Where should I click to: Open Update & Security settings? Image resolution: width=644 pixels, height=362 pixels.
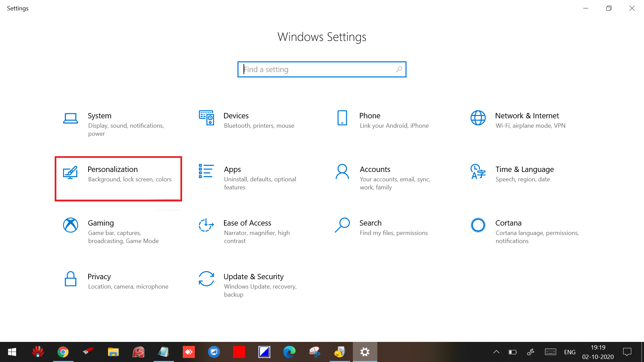[254, 284]
